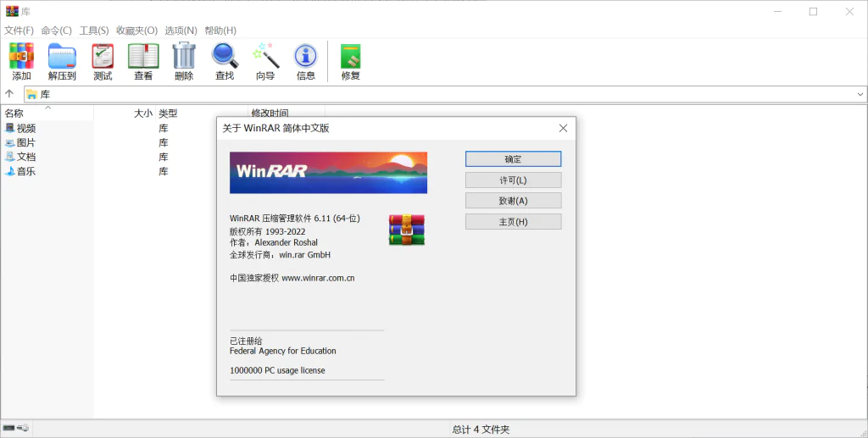Screen dimensions: 868x438
Task: Open the 选项(N) menu
Action: coord(181,30)
